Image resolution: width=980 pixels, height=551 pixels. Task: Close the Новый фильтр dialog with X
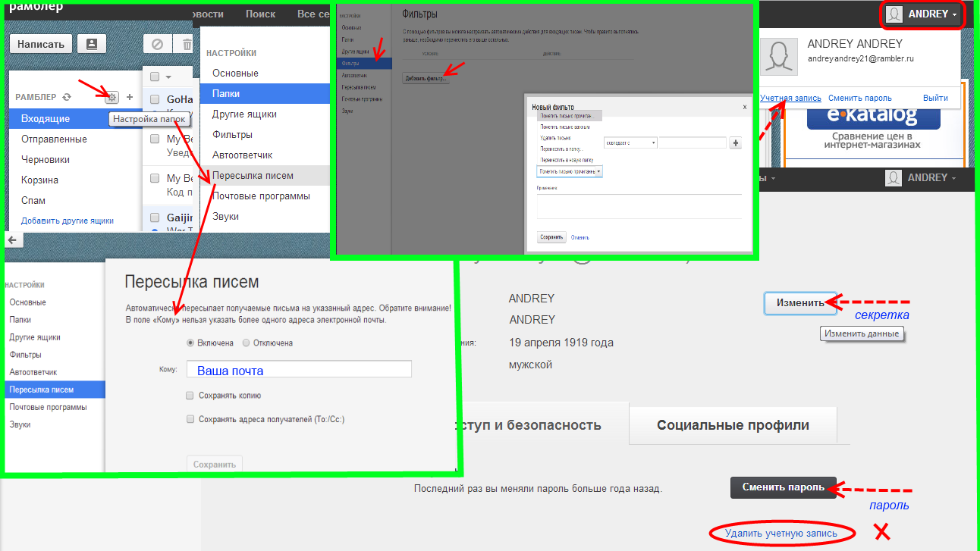744,108
